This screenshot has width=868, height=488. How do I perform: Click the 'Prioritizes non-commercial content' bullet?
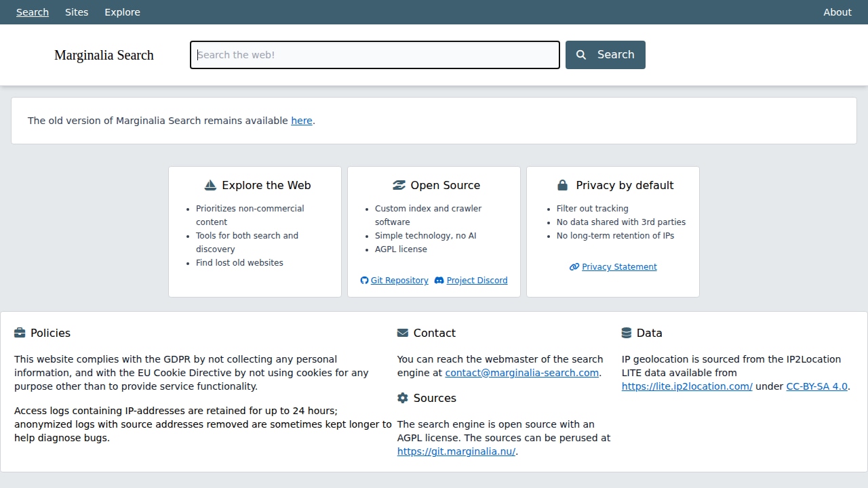pos(250,216)
